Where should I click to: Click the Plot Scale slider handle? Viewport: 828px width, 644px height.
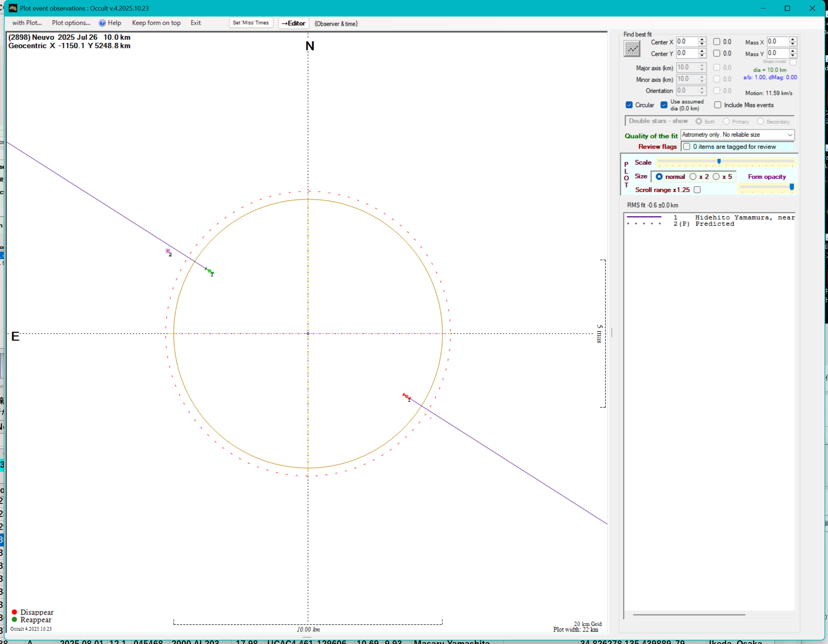coord(719,162)
